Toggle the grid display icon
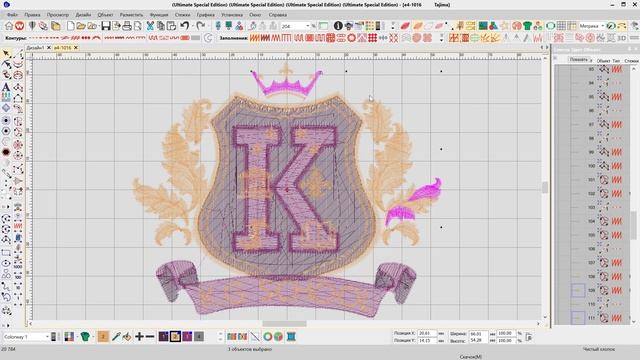640x360 pixels. pyautogui.click(x=562, y=26)
